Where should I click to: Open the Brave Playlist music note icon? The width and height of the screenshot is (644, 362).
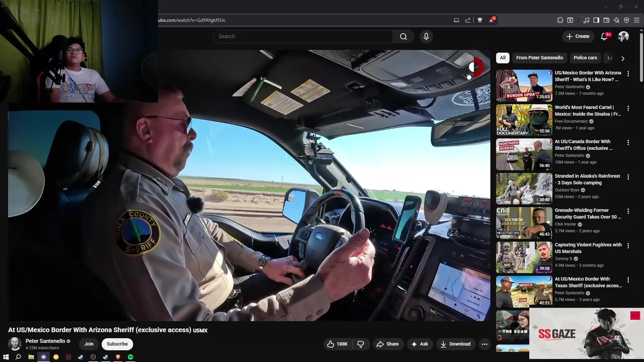(586, 20)
